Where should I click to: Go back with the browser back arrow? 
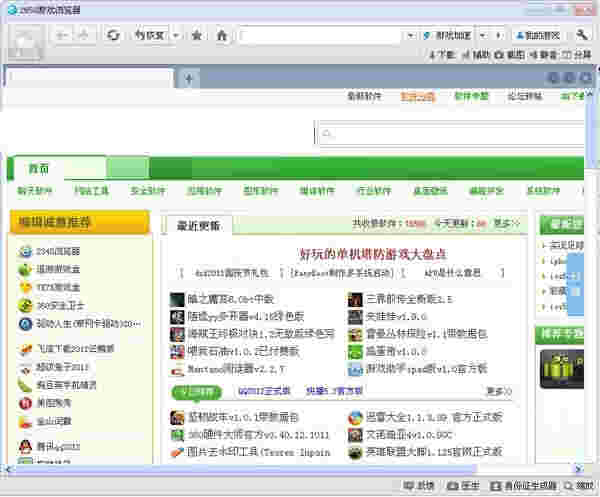(x=62, y=35)
